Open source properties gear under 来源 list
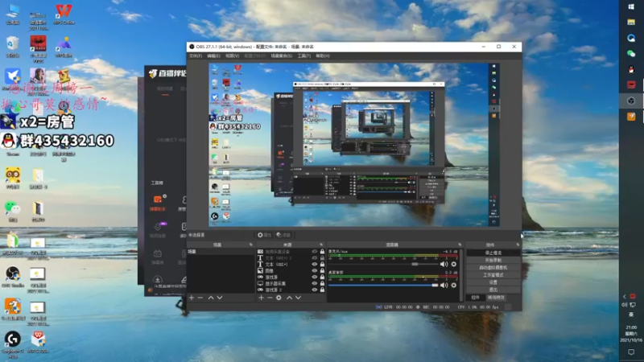 (279, 298)
